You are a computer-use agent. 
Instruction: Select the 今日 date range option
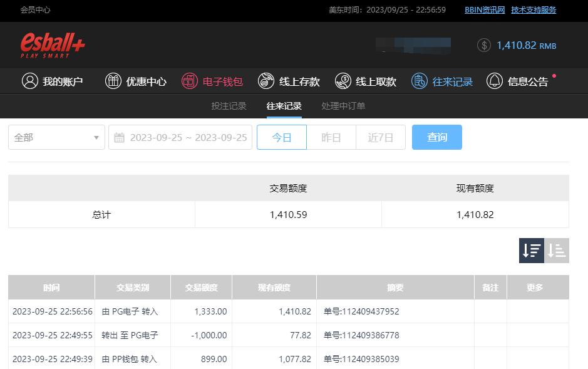pyautogui.click(x=282, y=138)
